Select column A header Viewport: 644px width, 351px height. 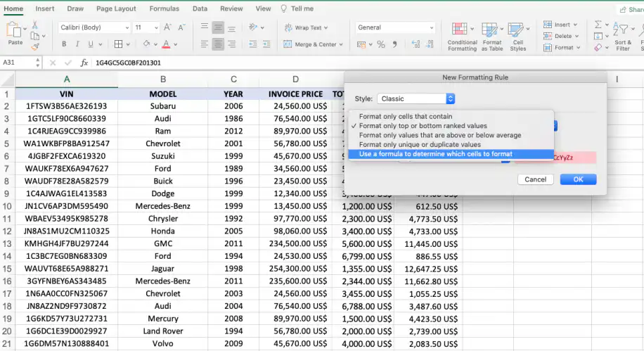pos(67,79)
